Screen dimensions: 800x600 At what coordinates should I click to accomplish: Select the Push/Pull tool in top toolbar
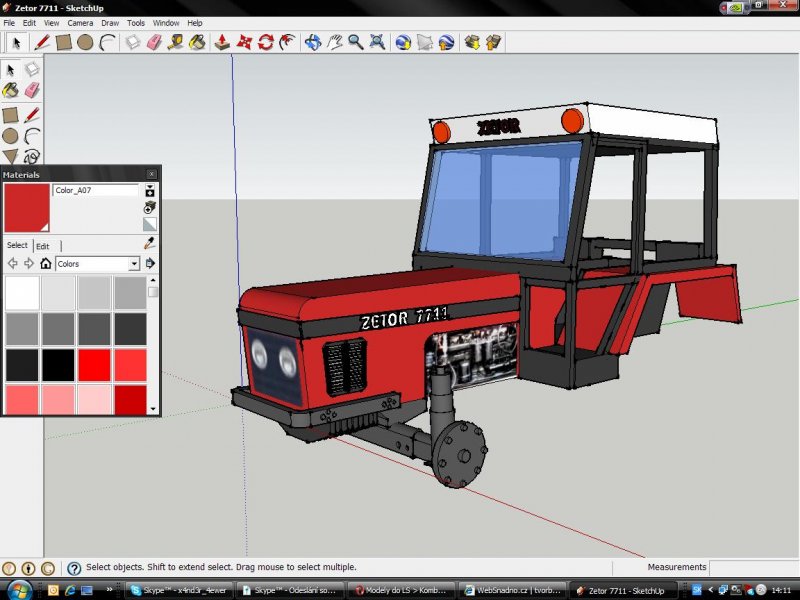pyautogui.click(x=221, y=43)
